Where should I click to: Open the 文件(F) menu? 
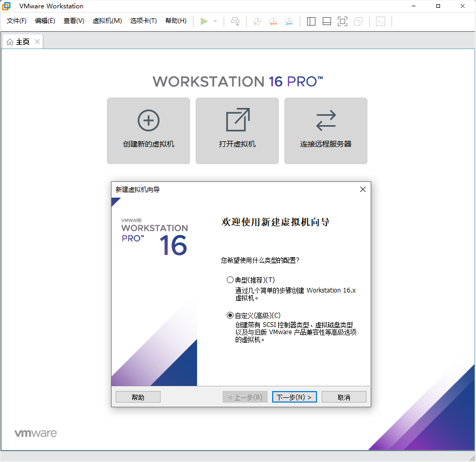click(x=16, y=21)
